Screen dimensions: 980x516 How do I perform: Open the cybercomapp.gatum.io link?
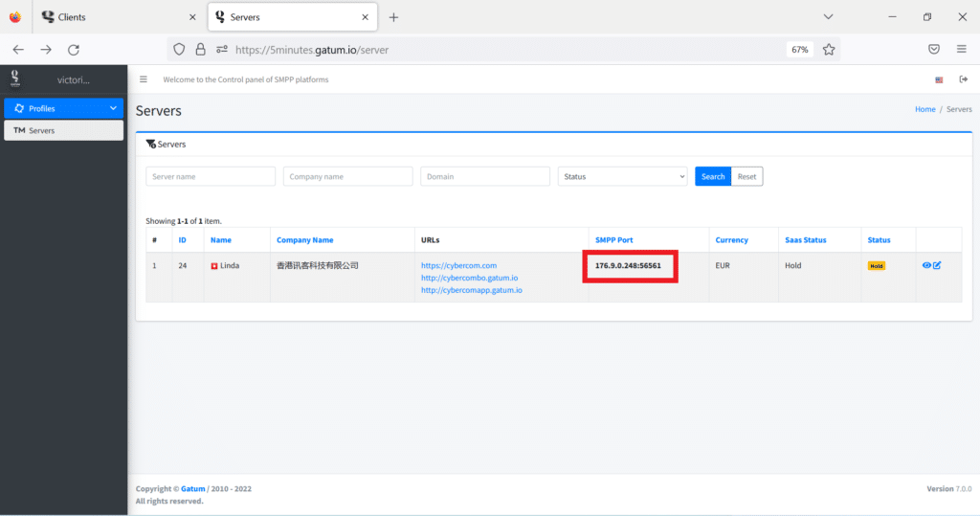click(x=472, y=290)
